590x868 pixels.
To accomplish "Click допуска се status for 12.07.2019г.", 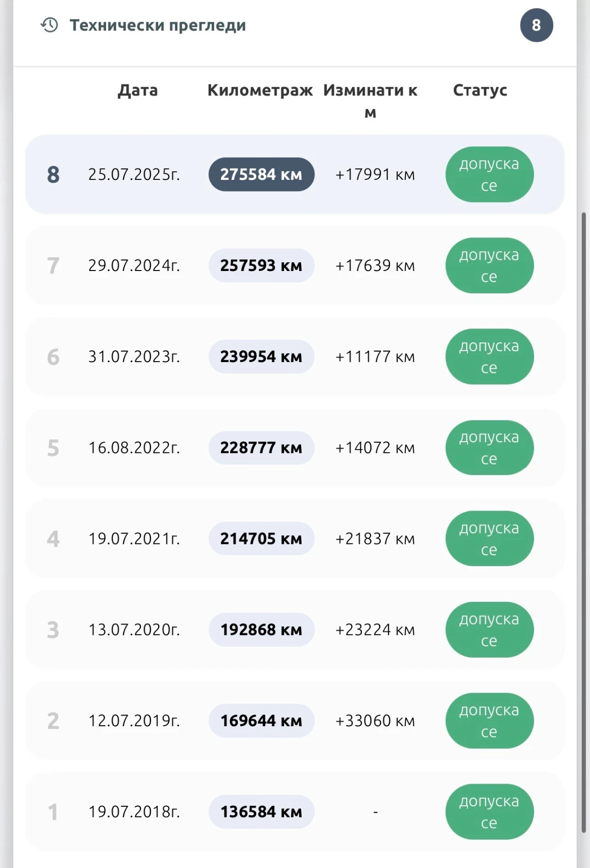I will point(489,721).
